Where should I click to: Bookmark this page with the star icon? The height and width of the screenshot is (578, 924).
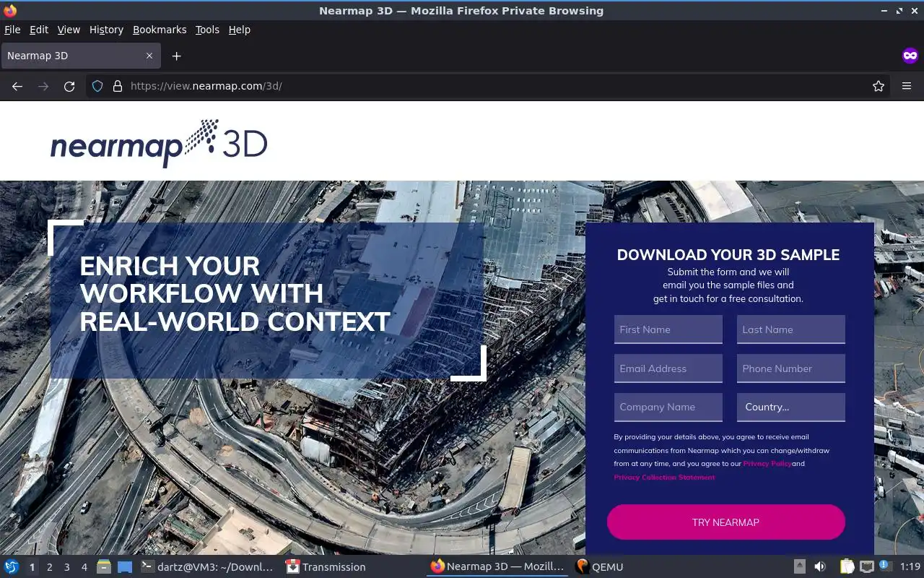(879, 86)
